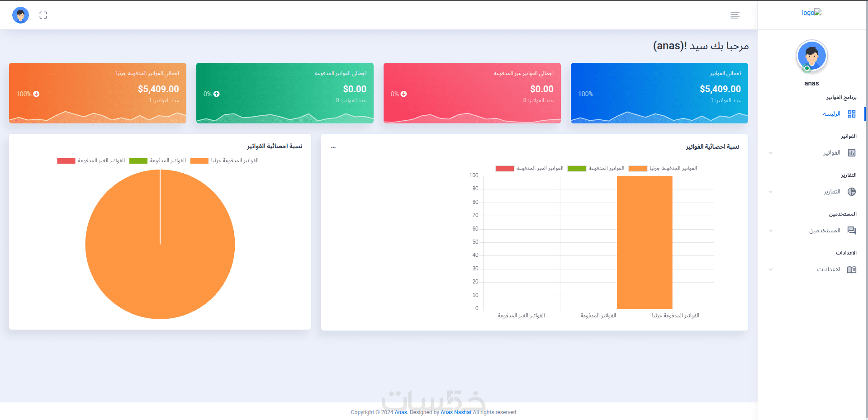Click the settings book icon beside الاعدادات

click(852, 269)
